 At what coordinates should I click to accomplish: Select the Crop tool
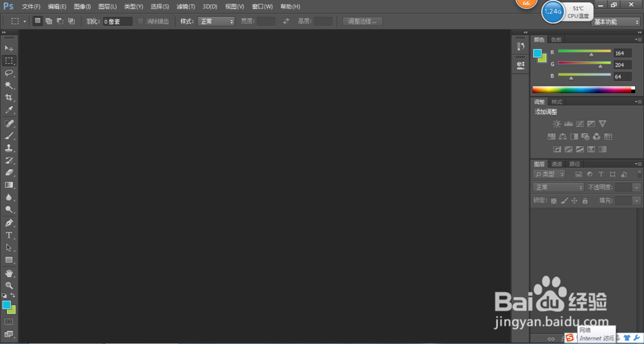coord(9,97)
